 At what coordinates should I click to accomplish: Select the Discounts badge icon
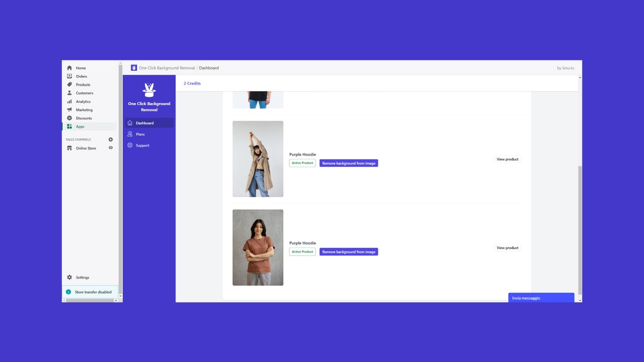point(69,118)
